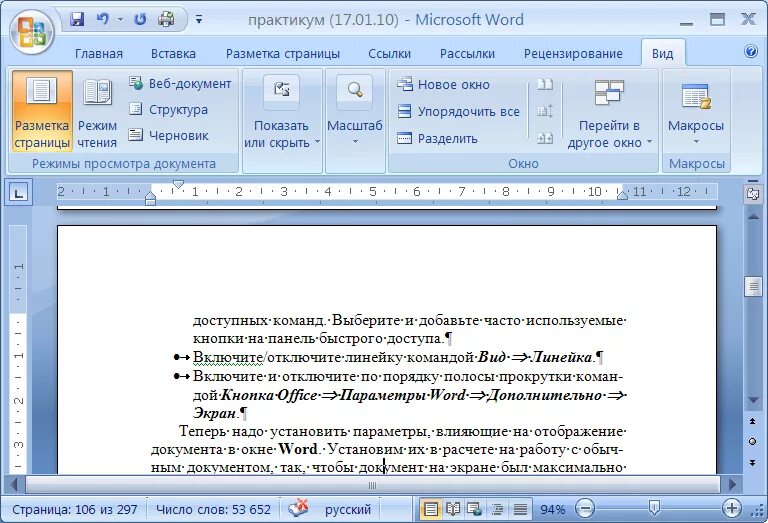Open the Макросы dropdown
768x523 pixels.
pos(696,113)
